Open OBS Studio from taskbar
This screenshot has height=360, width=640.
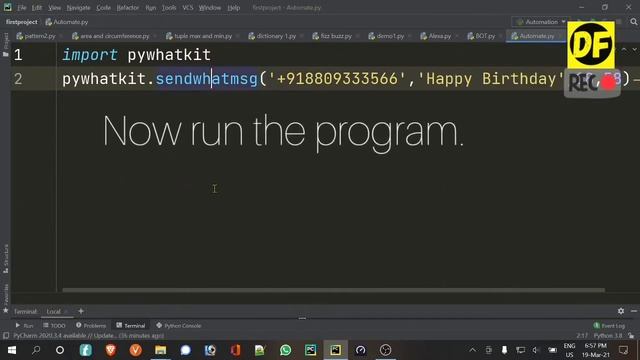pyautogui.click(x=385, y=350)
